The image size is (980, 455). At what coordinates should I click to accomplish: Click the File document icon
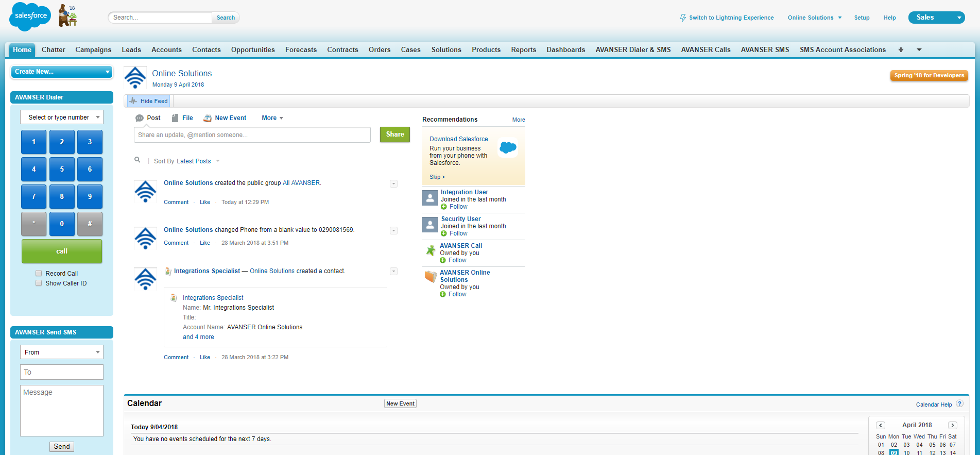click(x=175, y=118)
